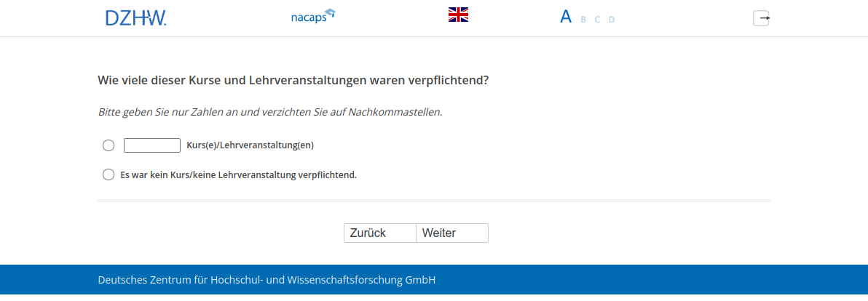This screenshot has width=868, height=301.
Task: Open the nacaps logo link
Action: (308, 17)
